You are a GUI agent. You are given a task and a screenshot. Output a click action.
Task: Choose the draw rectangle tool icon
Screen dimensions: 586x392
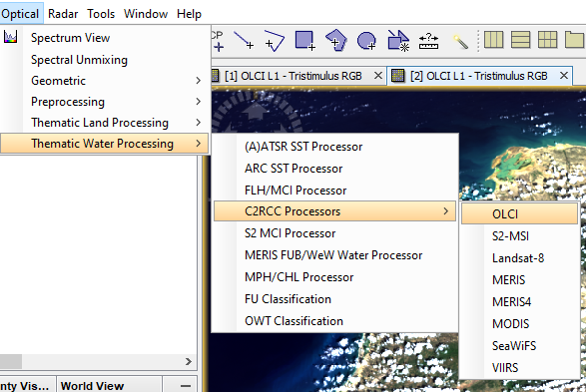click(304, 40)
